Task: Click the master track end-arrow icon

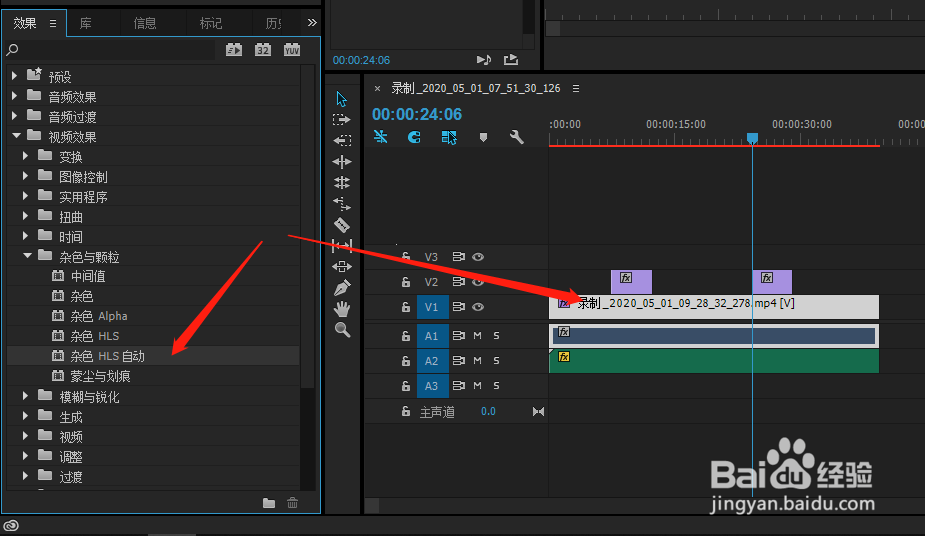Action: click(x=538, y=412)
